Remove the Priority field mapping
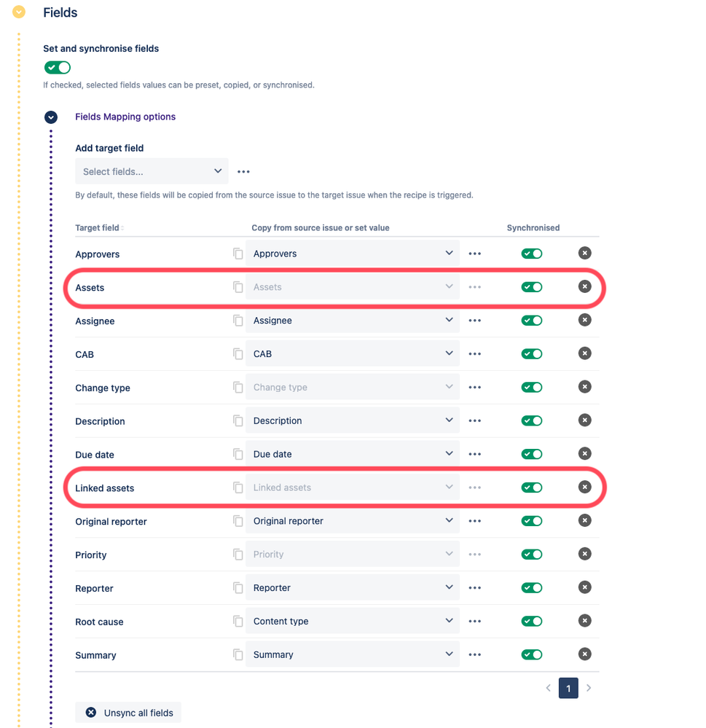 pos(584,554)
